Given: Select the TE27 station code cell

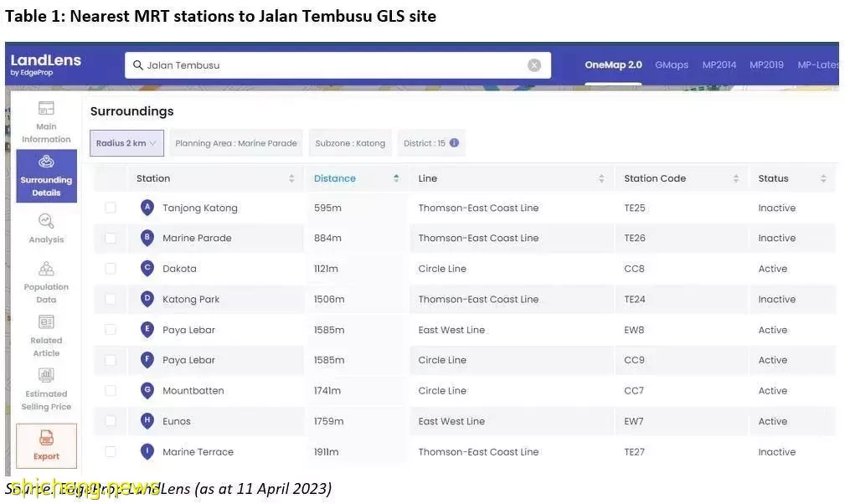Looking at the screenshot, I should pos(634,451).
